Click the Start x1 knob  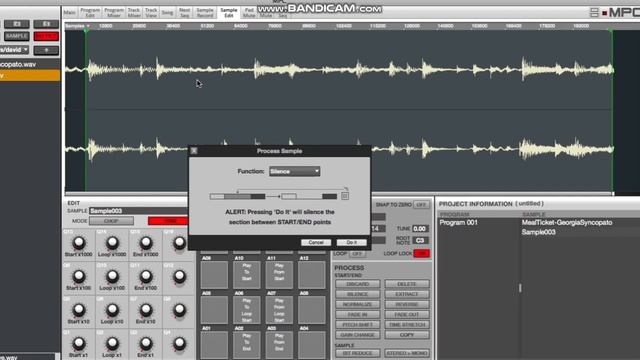click(79, 344)
